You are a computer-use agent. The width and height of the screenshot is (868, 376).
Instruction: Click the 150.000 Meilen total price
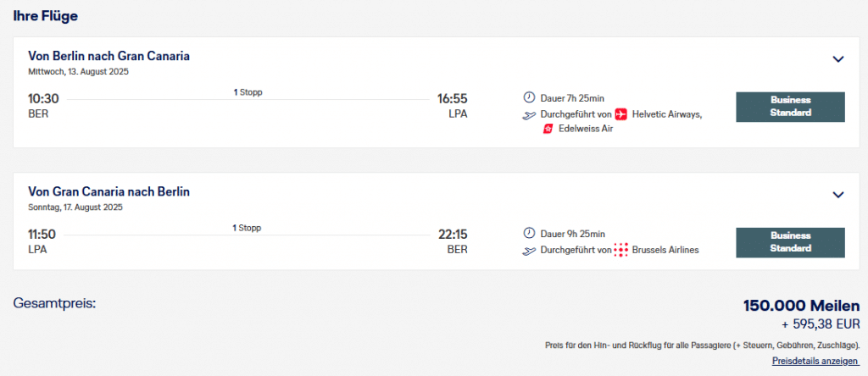pos(801,306)
